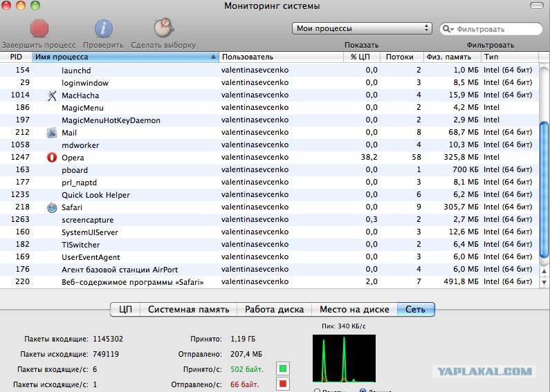The height and width of the screenshot is (392, 550).
Task: Switch to the ЦП tab
Action: tap(126, 309)
